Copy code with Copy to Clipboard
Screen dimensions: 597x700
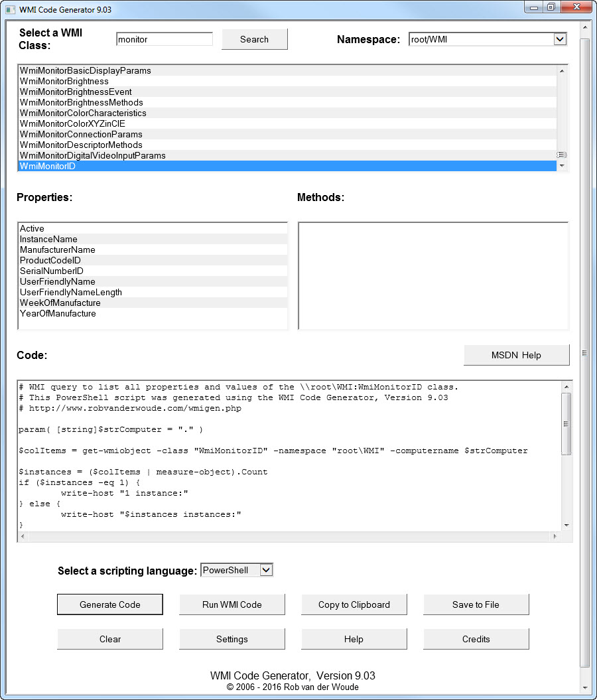pyautogui.click(x=354, y=604)
